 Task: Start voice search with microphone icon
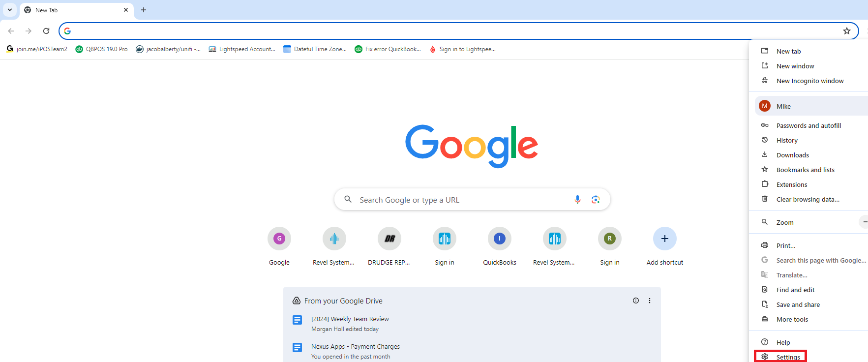[x=577, y=199]
